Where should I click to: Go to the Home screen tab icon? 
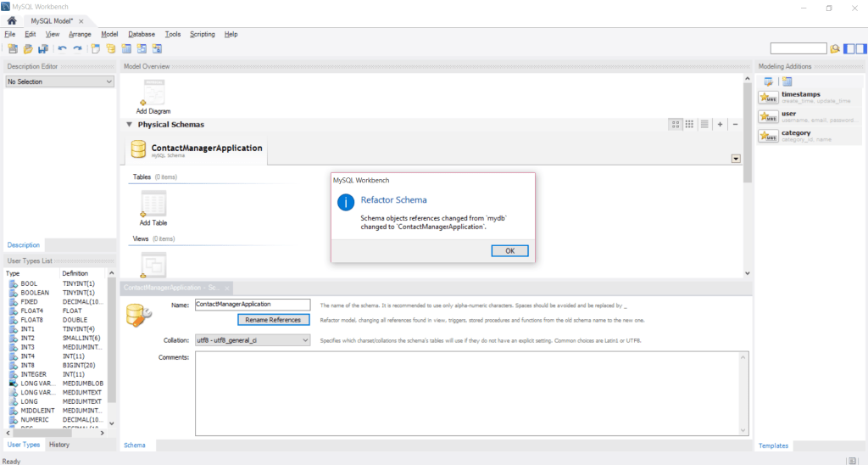[12, 20]
